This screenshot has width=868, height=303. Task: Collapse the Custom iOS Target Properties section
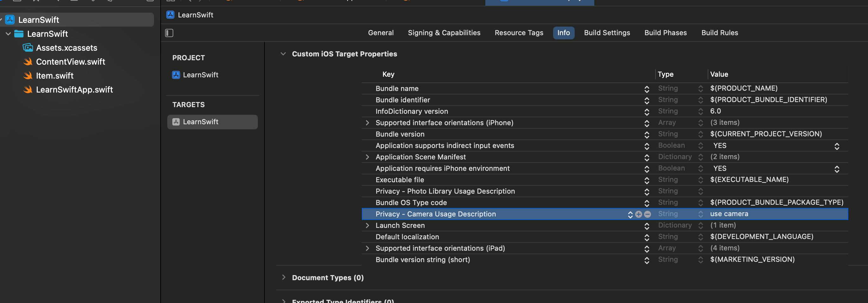(x=284, y=54)
